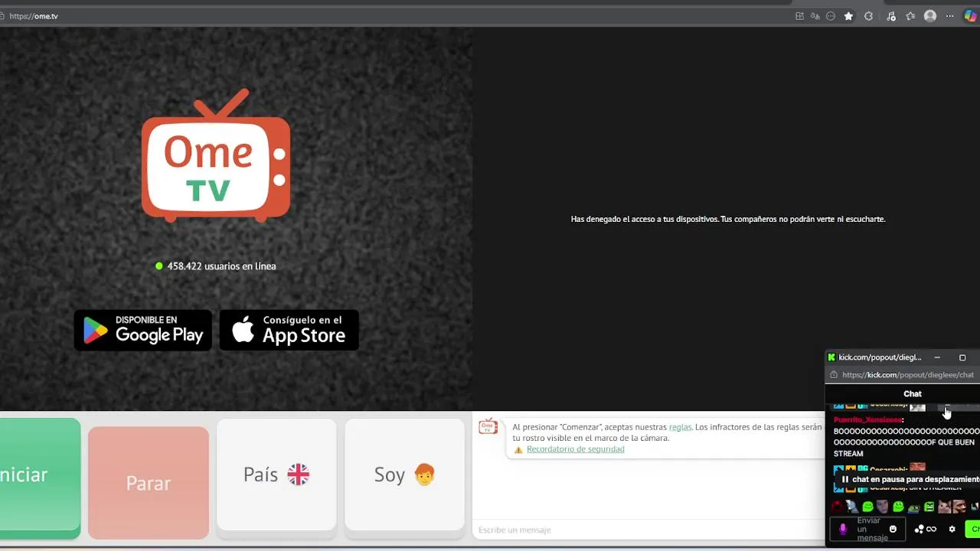Click the '458.422 usuarios en línea' text
The height and width of the screenshot is (551, 980).
click(221, 266)
